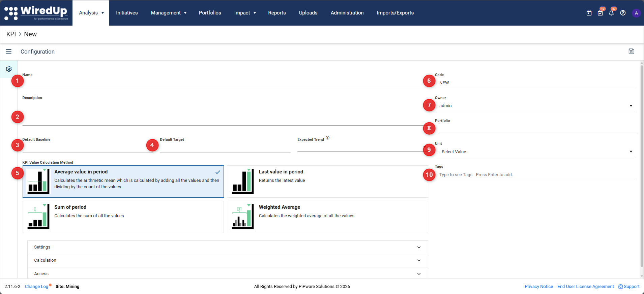The width and height of the screenshot is (644, 294).
Task: Click the Description text area
Action: [x=225, y=113]
